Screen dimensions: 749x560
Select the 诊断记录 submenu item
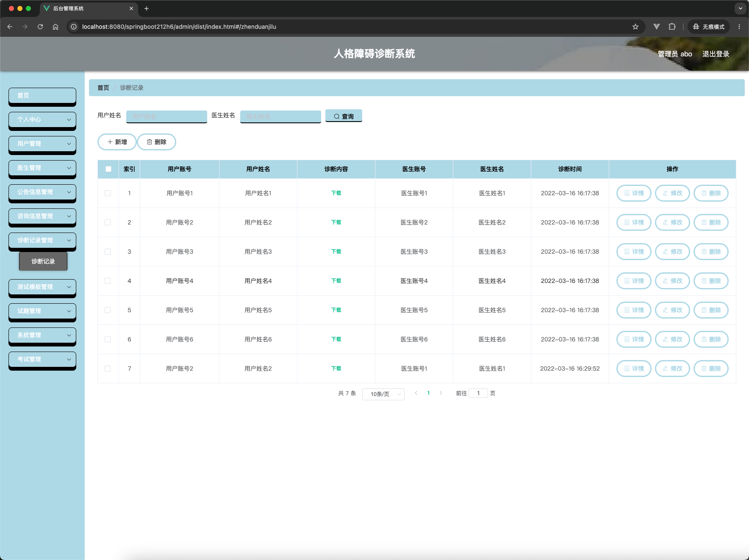click(x=43, y=261)
